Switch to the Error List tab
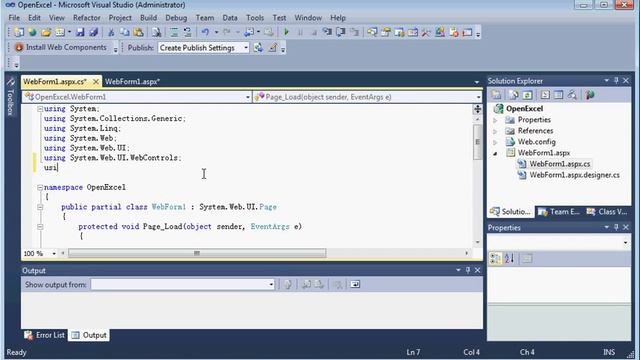Image resolution: width=640 pixels, height=360 pixels. (x=44, y=335)
